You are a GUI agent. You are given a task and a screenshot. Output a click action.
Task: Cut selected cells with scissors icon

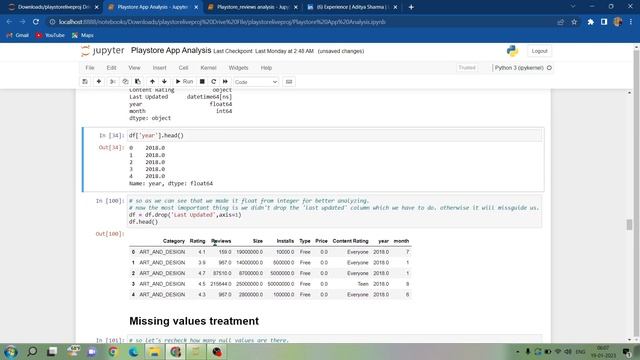[x=113, y=82]
